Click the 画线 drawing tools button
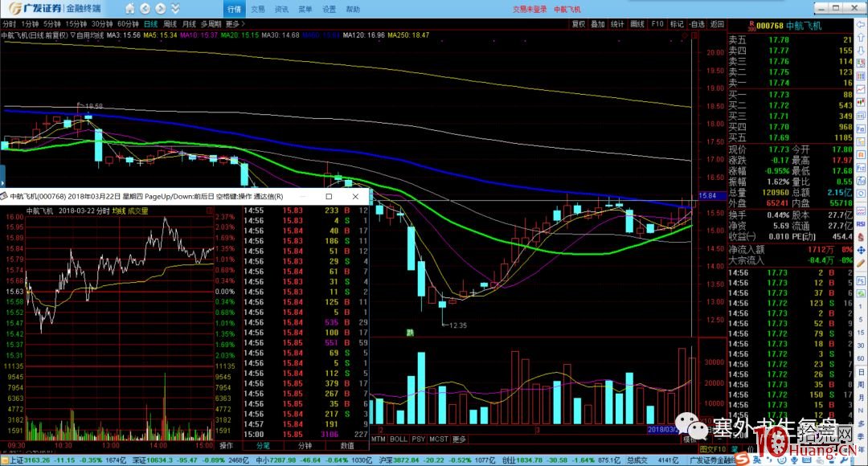This screenshot has width=868, height=466. point(637,24)
